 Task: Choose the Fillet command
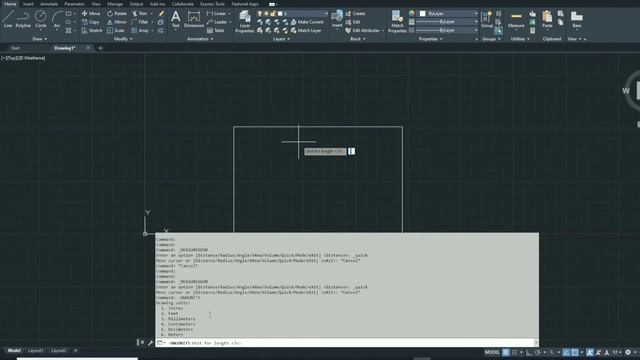pos(140,22)
